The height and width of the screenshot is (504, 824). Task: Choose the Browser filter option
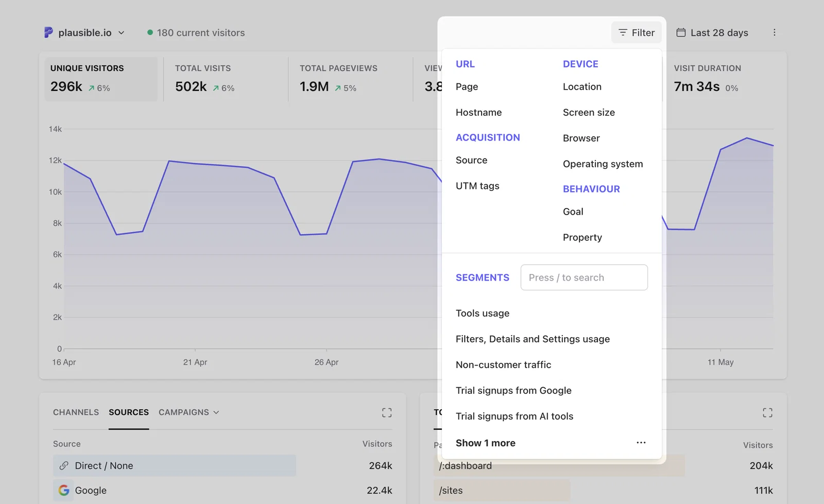tap(581, 138)
